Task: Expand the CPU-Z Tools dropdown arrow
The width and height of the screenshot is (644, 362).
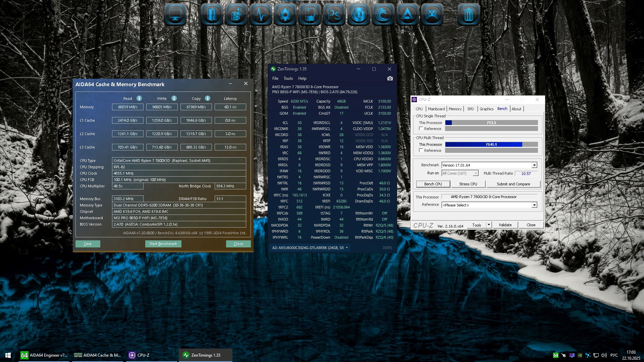Action: [x=489, y=225]
